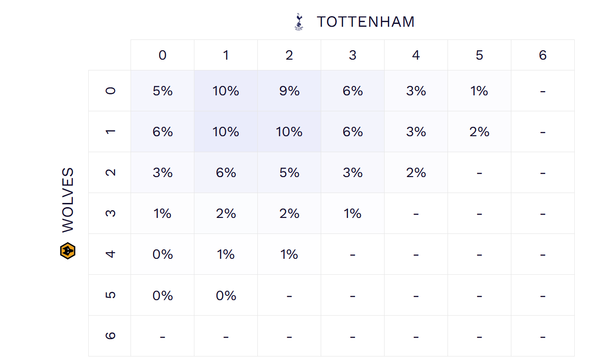Click the 0-0 scoreline cell showing 5%
Viewport: 602px width, 364px height.
[x=162, y=91]
